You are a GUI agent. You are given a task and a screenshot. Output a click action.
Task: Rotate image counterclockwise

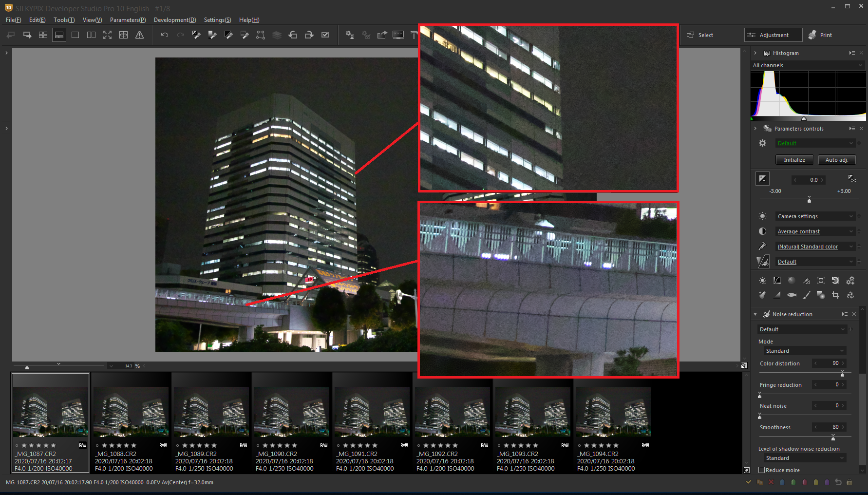(293, 35)
